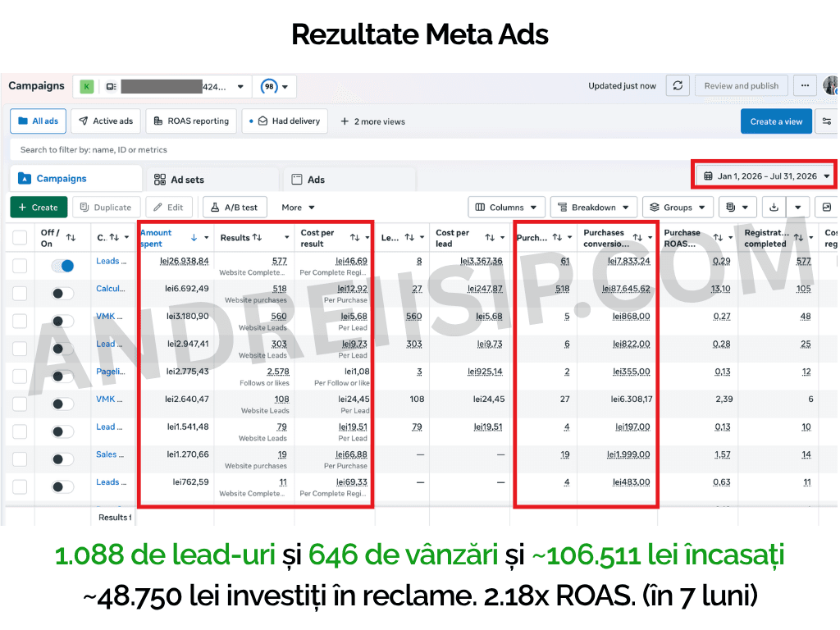Open the Breakdown dropdown
840x630 pixels.
coord(594,208)
